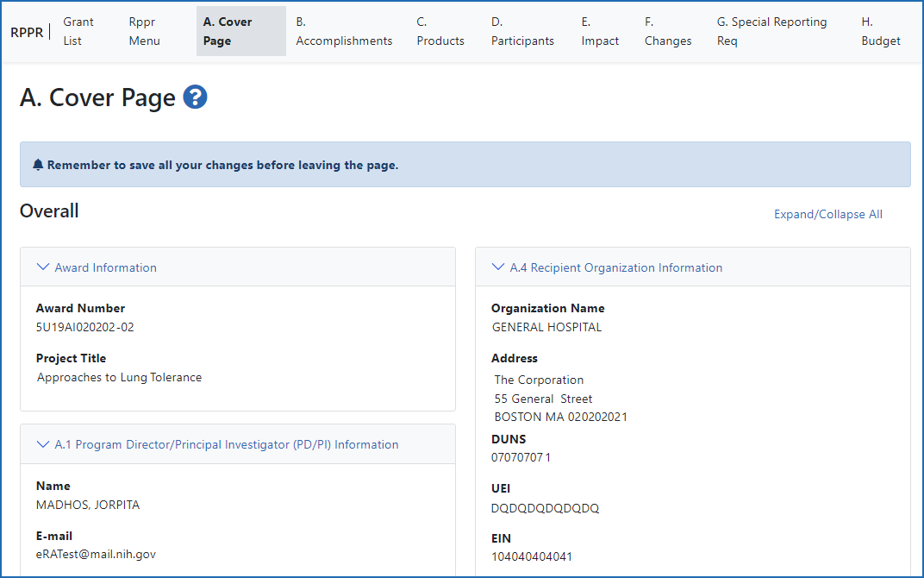Switch to G. Special Reporting Req tab
The width and height of the screenshot is (924, 578).
[771, 31]
